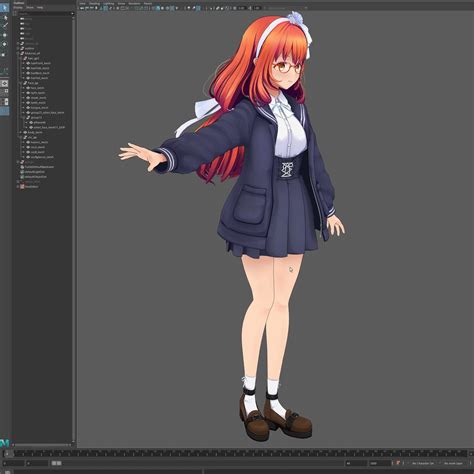Click the Maya logo icon

4,443
